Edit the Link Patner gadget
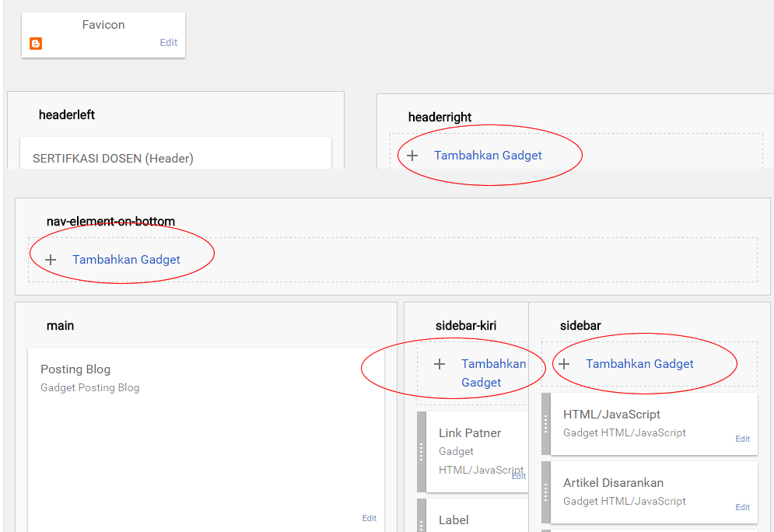The image size is (774, 532). (519, 476)
